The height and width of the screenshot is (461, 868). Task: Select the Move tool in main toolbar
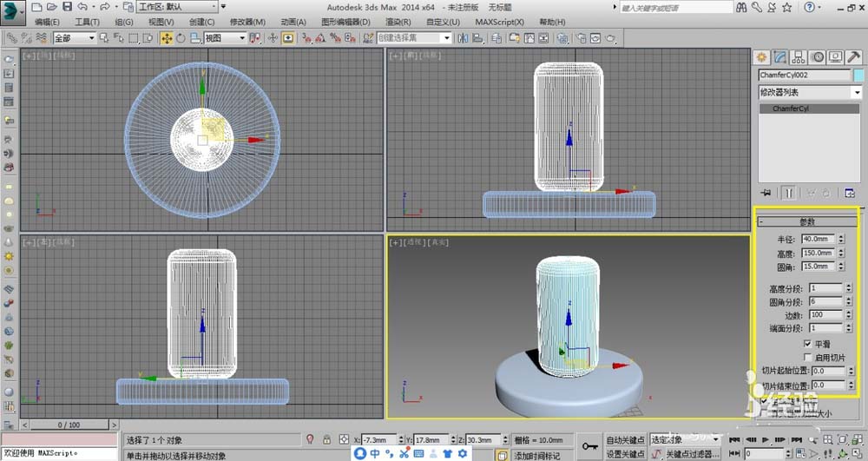click(167, 38)
